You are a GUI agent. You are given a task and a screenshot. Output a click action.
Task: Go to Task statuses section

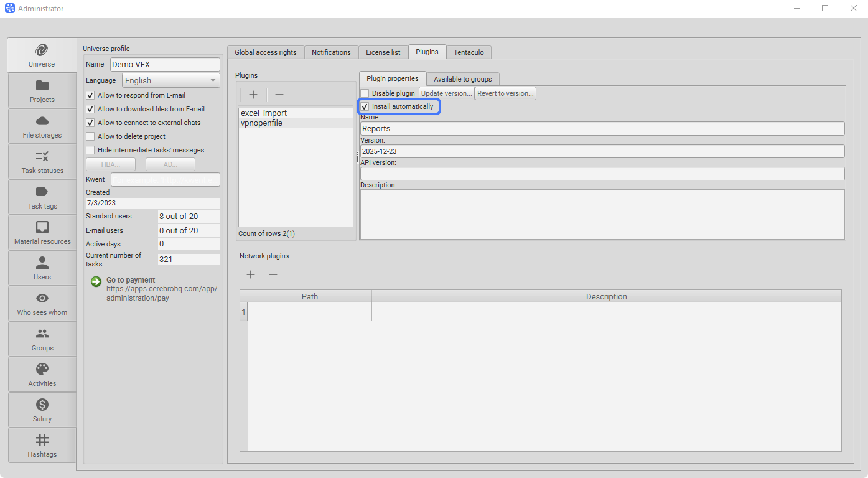tap(42, 162)
